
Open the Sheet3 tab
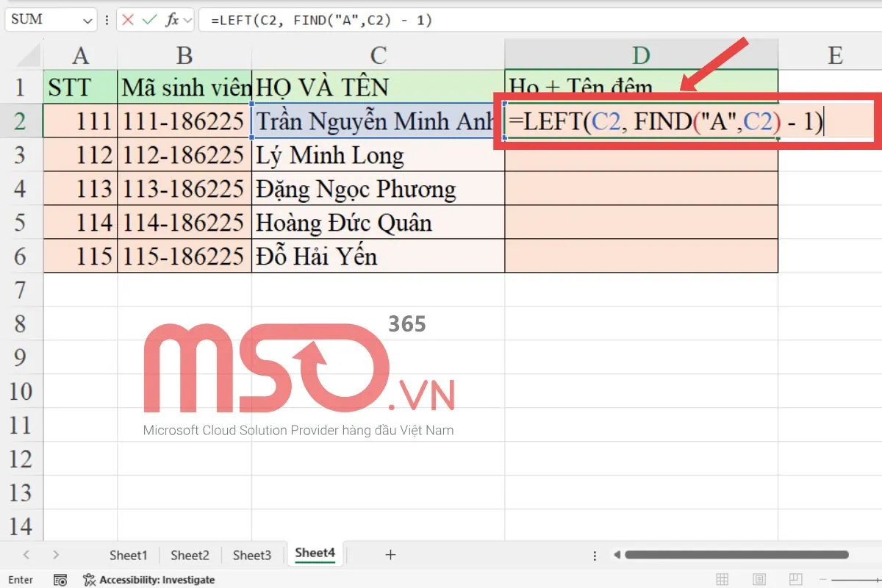click(x=251, y=555)
